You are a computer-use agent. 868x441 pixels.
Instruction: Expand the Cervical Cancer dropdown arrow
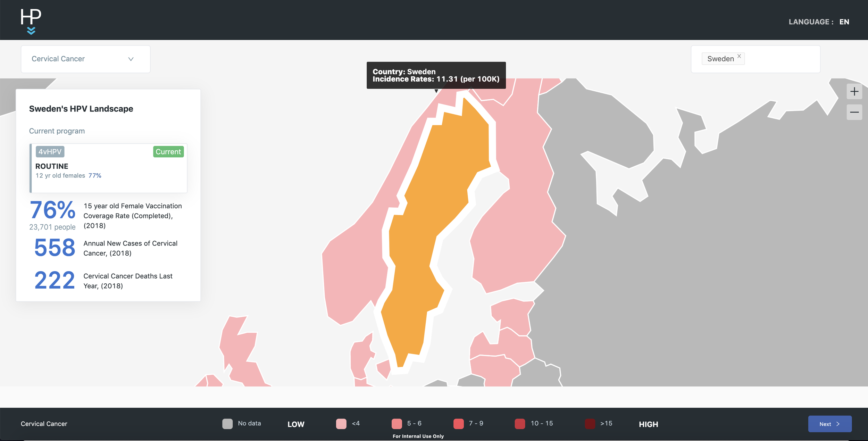[x=131, y=59]
